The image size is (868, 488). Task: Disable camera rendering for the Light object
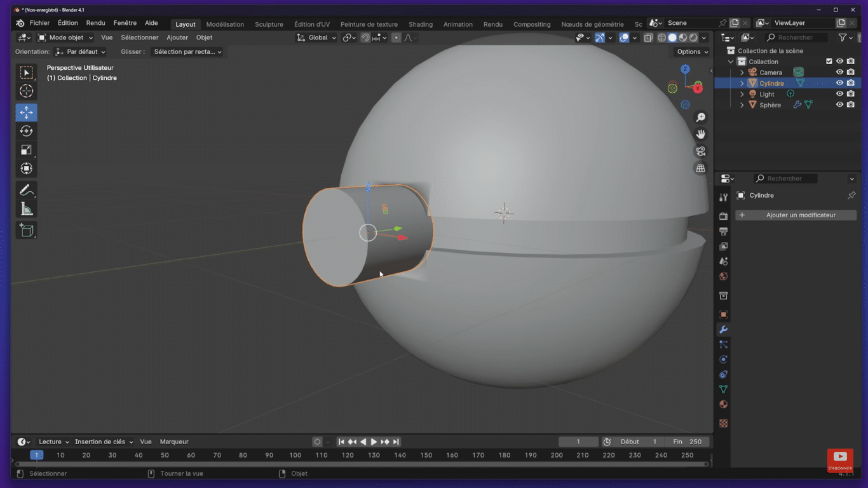[x=850, y=93]
